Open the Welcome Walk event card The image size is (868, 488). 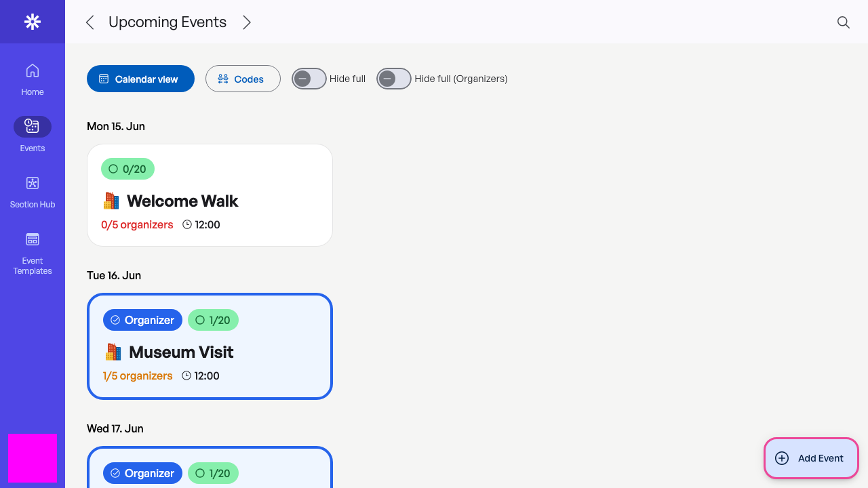point(210,195)
